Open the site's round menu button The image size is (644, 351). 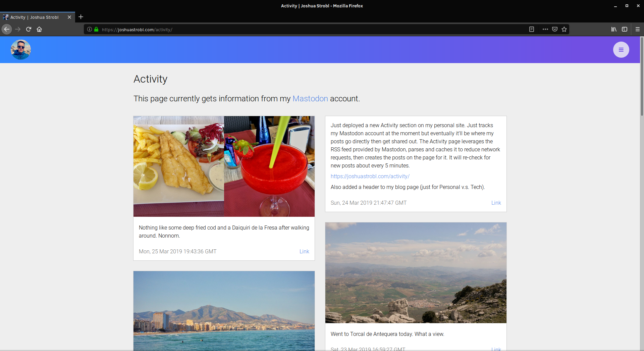coord(621,50)
